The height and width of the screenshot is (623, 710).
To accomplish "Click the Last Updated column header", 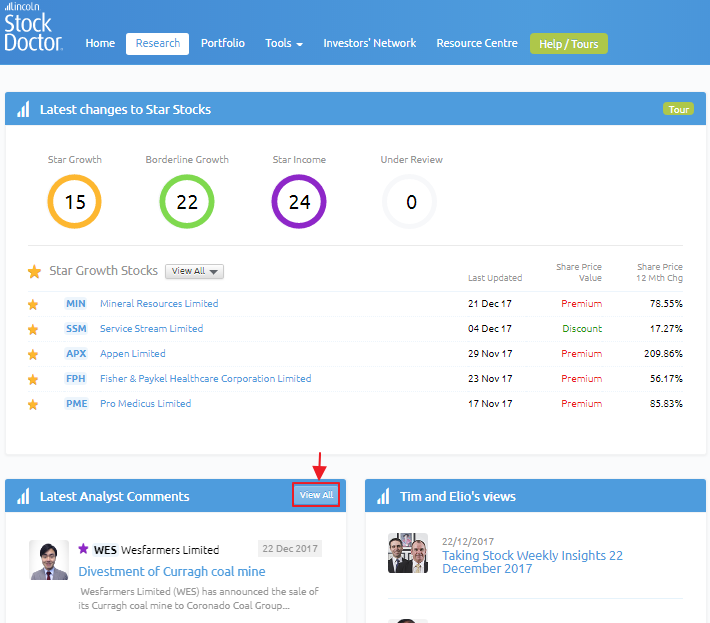I will coord(495,278).
